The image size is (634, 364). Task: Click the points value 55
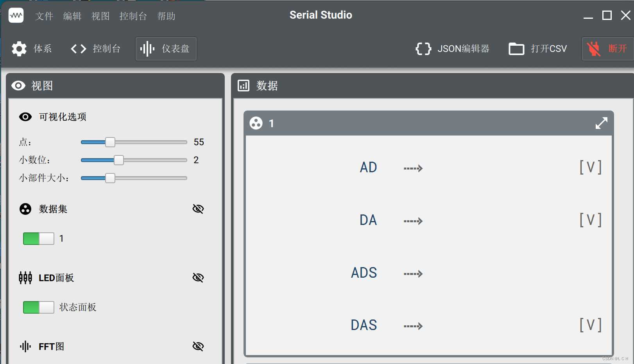[x=199, y=142]
